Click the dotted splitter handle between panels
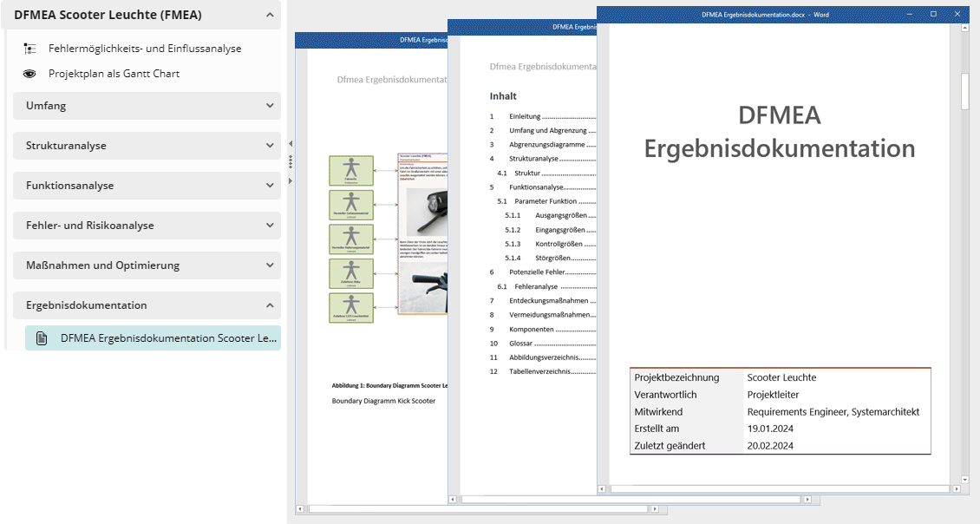 coord(291,162)
